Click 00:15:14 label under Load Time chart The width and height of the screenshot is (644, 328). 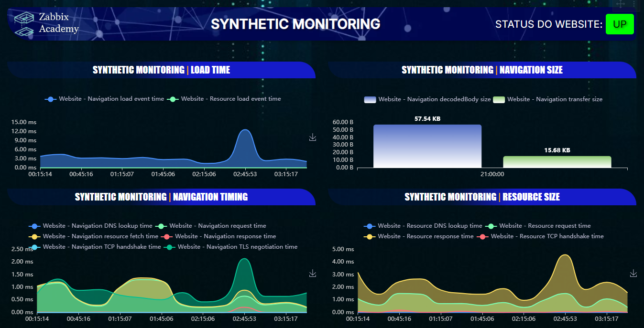coord(41,174)
